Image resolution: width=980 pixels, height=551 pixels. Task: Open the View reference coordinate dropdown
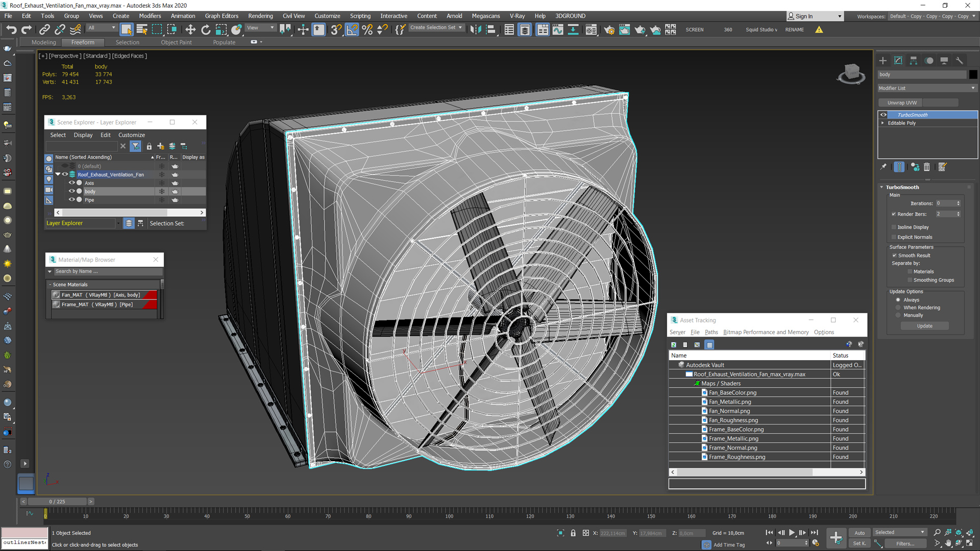(x=260, y=28)
